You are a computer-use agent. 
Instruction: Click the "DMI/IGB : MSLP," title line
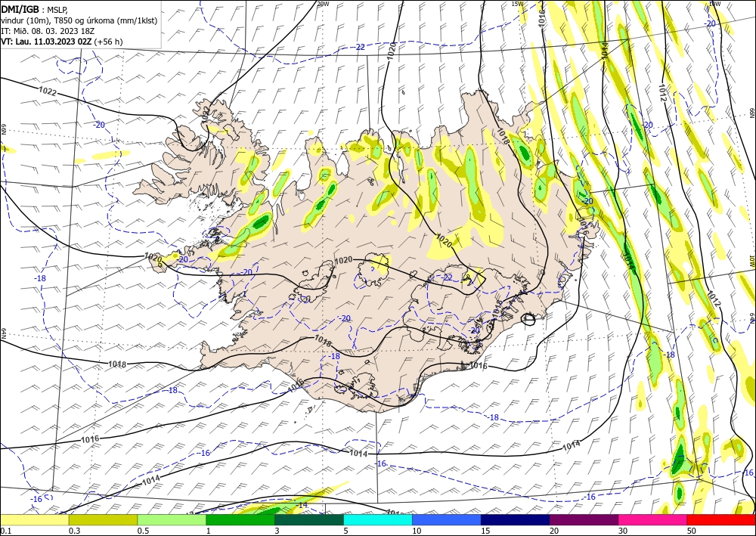[34, 9]
